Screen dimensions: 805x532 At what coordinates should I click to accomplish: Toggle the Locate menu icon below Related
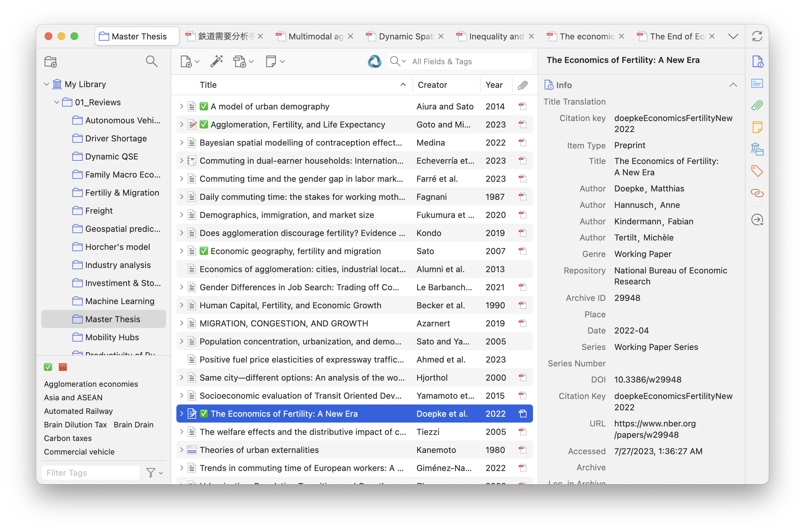point(758,220)
